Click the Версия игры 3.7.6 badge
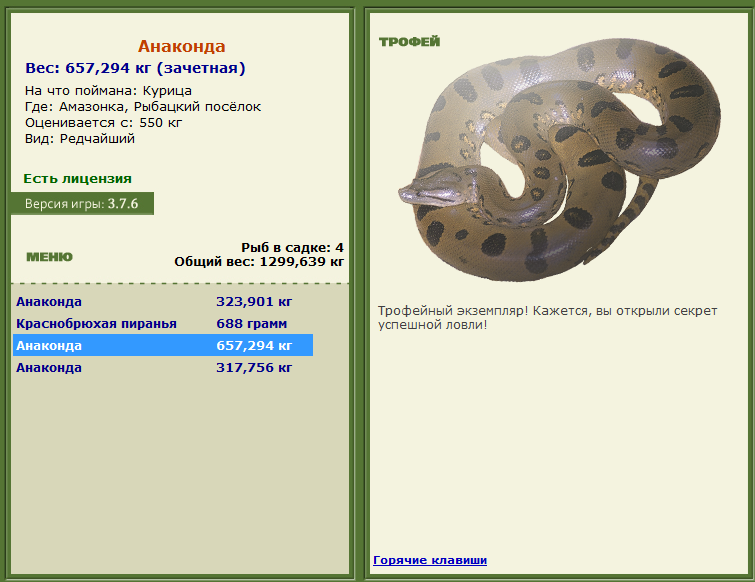755x582 pixels. (82, 204)
